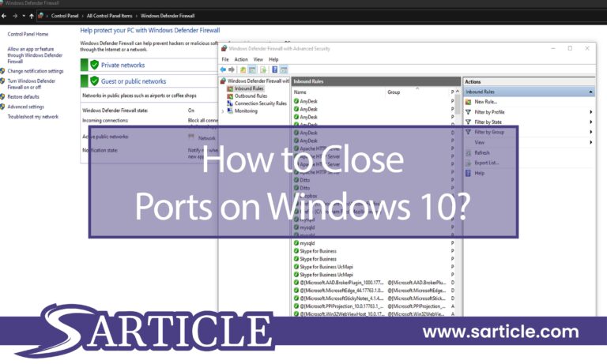The image size is (607, 364).
Task: Click the back arrow in the Advanced Security toolbar
Action: click(223, 69)
